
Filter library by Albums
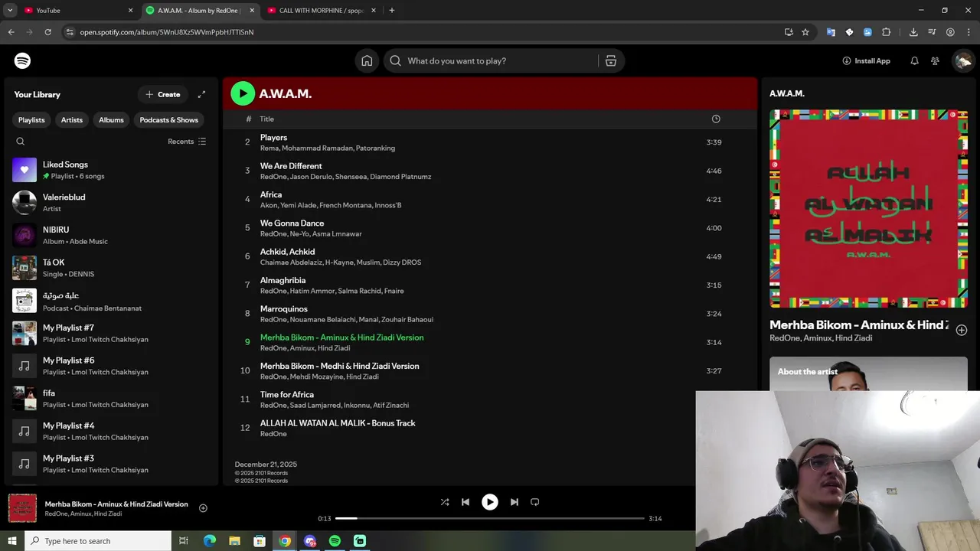click(x=111, y=120)
